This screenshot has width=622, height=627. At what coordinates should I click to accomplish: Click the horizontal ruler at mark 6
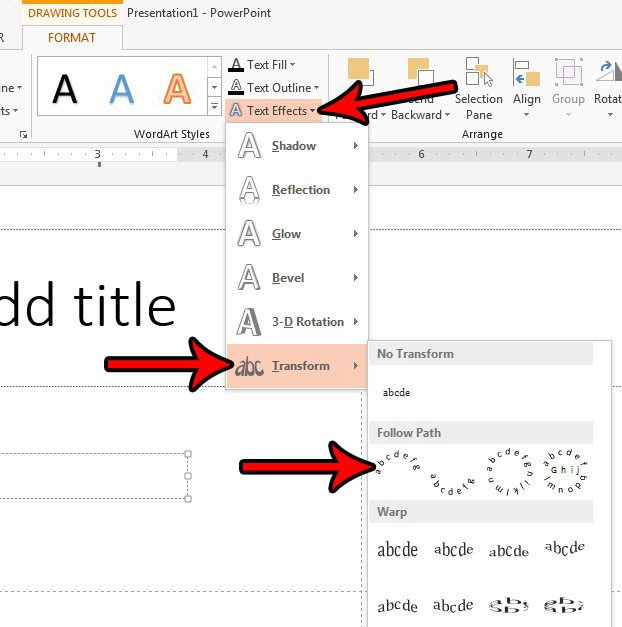421,154
